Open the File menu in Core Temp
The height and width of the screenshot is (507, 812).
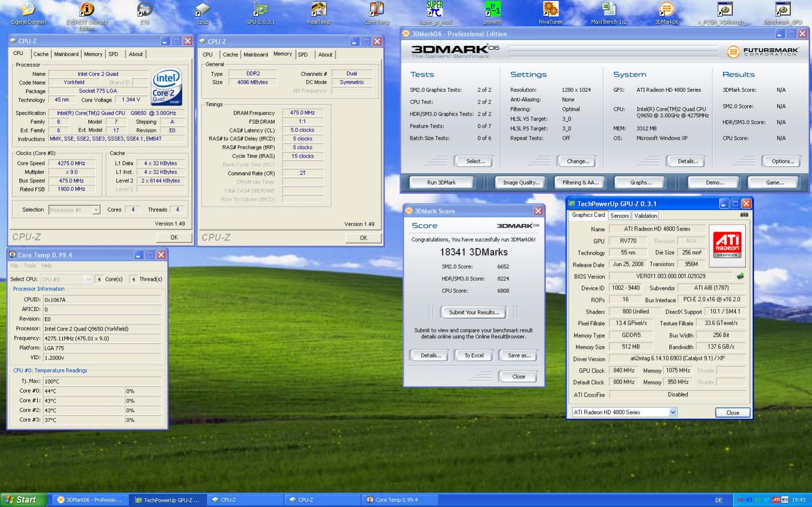pyautogui.click(x=14, y=266)
